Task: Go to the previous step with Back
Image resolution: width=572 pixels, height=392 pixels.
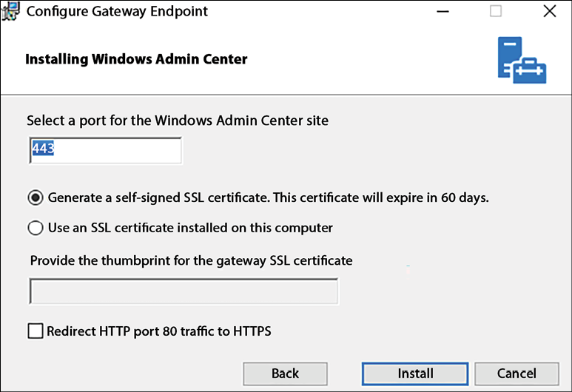Action: 286,374
